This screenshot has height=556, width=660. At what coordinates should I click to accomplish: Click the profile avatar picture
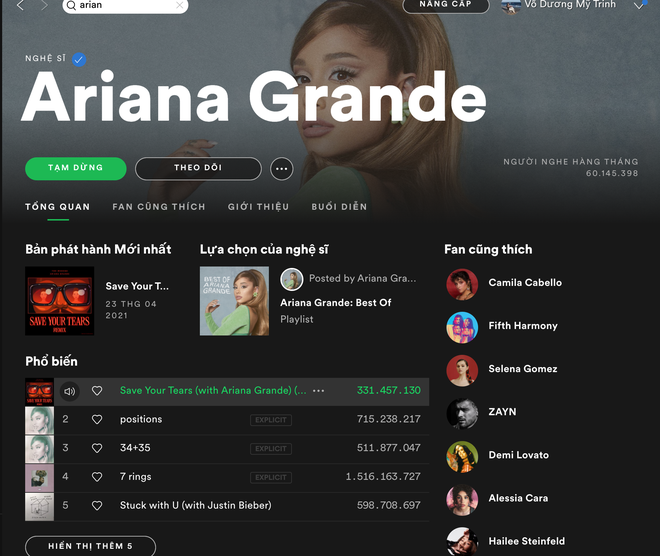(511, 6)
